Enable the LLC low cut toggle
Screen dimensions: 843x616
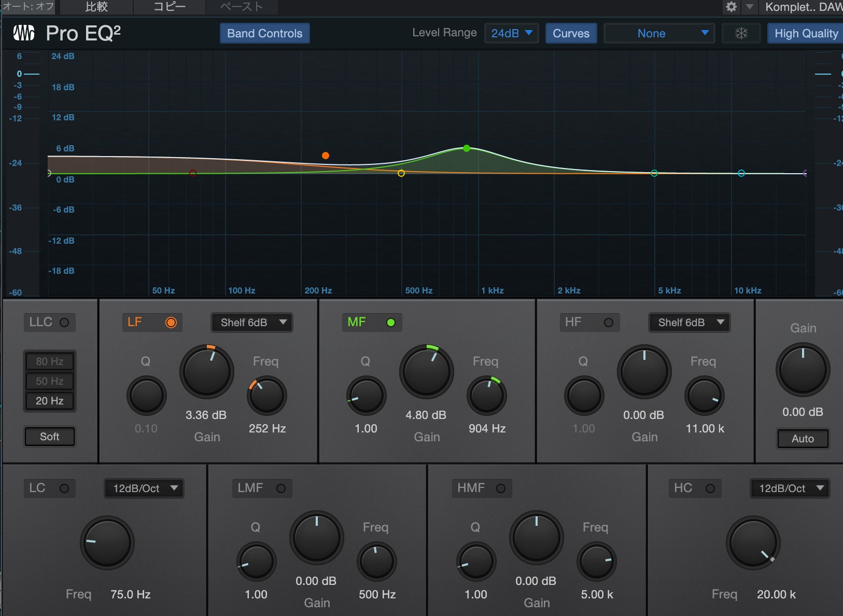tap(64, 323)
